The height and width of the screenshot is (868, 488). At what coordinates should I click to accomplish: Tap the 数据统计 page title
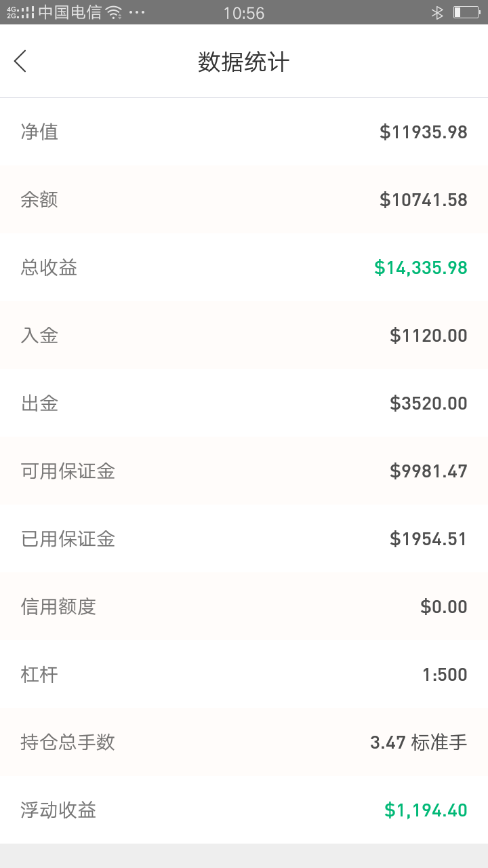pyautogui.click(x=244, y=62)
